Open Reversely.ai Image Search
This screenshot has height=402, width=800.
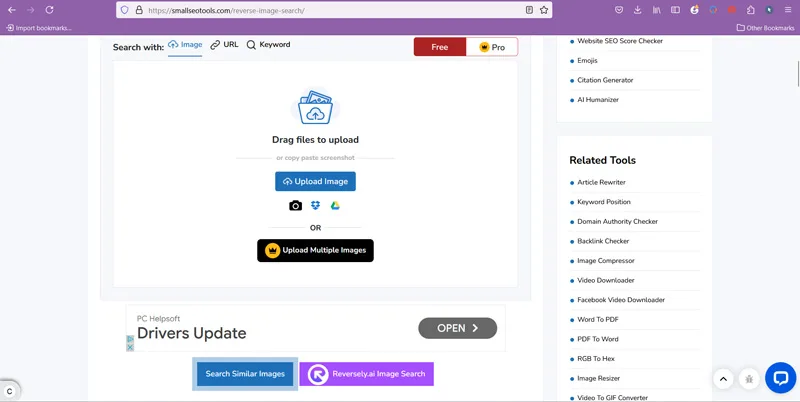[x=366, y=374]
